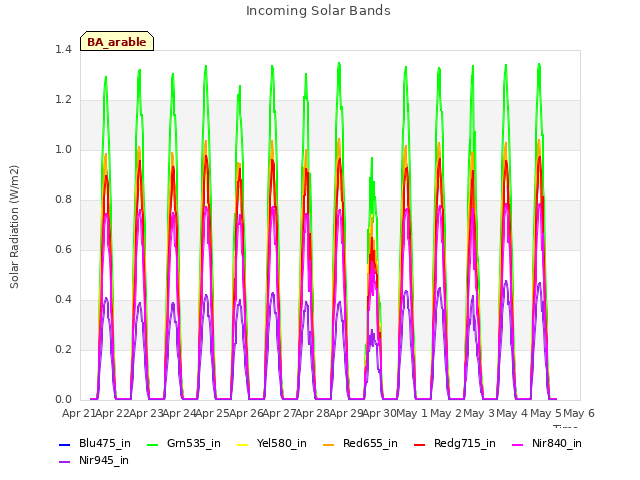Viewport: 640px width, 480px height.
Task: Click the May 5 x-axis date label
Action: [546, 413]
